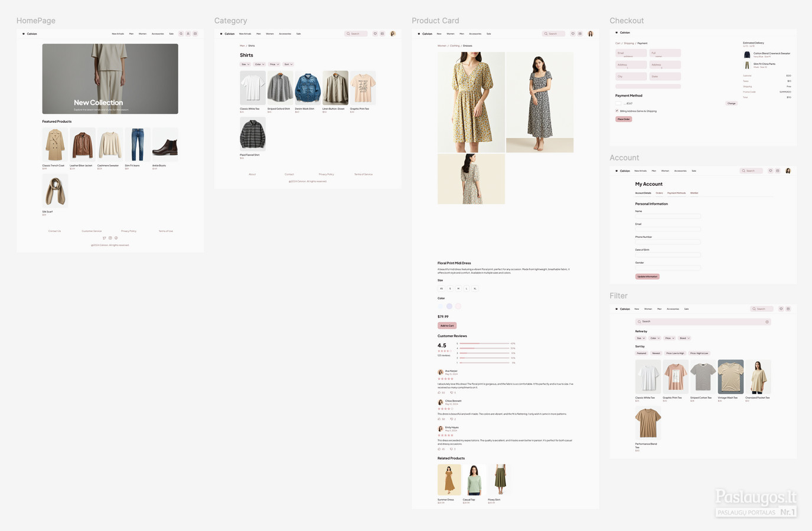This screenshot has height=531, width=812.
Task: Click the Email field in Checkout form
Action: point(631,53)
